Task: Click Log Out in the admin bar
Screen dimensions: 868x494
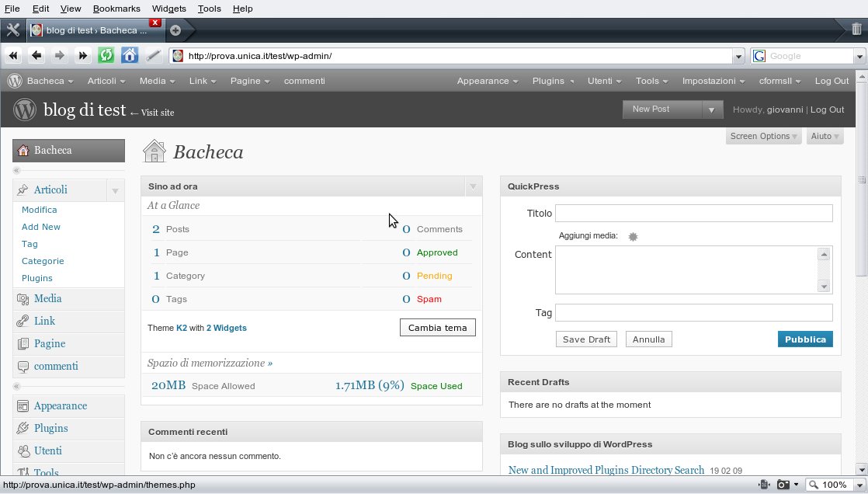Action: [x=832, y=81]
